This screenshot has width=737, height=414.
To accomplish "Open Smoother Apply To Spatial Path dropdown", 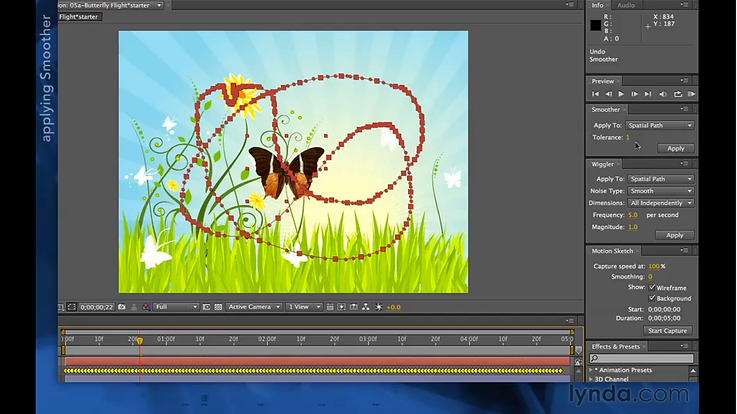I will 659,125.
